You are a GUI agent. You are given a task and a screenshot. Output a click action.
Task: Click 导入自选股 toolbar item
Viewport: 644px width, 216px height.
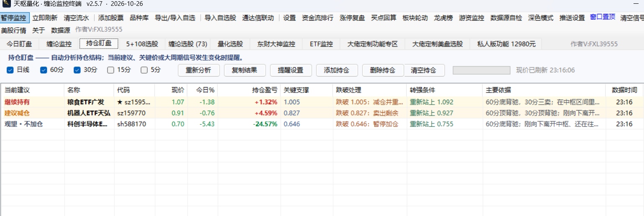pos(220,18)
